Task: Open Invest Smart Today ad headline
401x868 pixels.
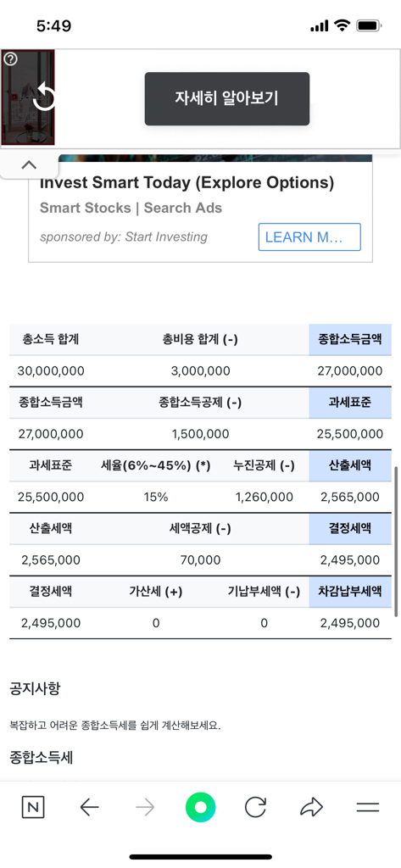Action: click(x=187, y=183)
